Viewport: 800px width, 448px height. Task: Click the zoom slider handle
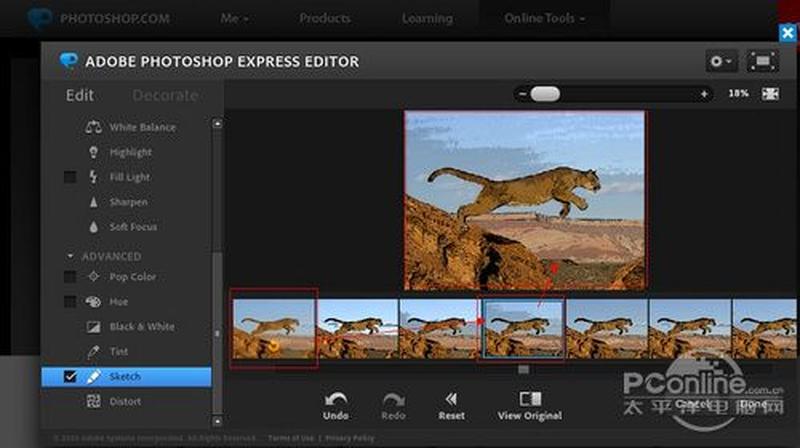[x=545, y=94]
